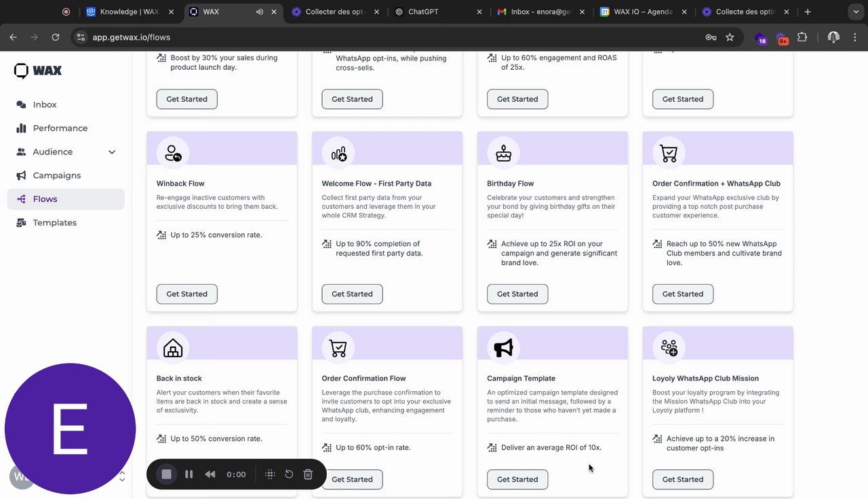Bookmark this page with star icon

pyautogui.click(x=730, y=37)
